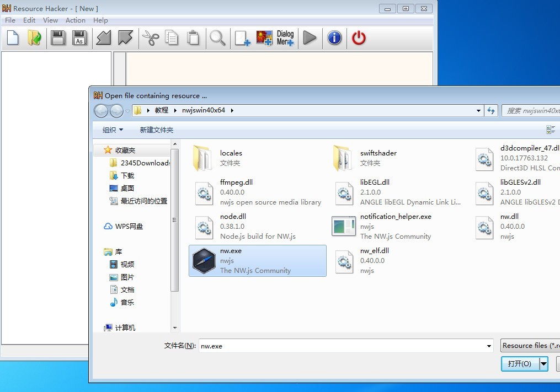Expand the 组织 dropdown
Viewport: 560px width, 392px height.
(x=113, y=130)
